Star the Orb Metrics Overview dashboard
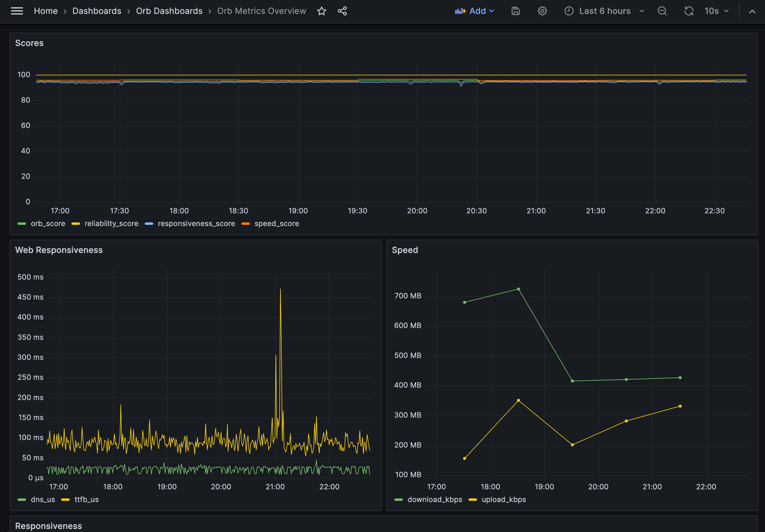This screenshot has height=532, width=765. coord(321,11)
